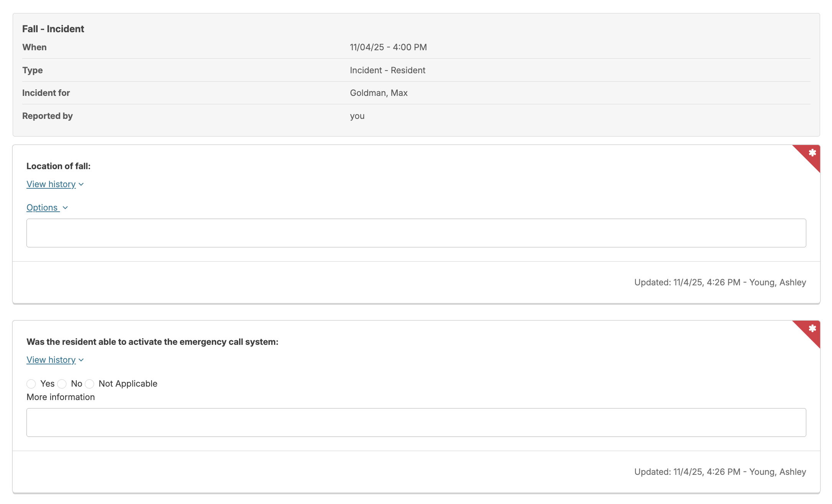Click the Incident - Resident type value
The image size is (832, 504).
tap(387, 71)
